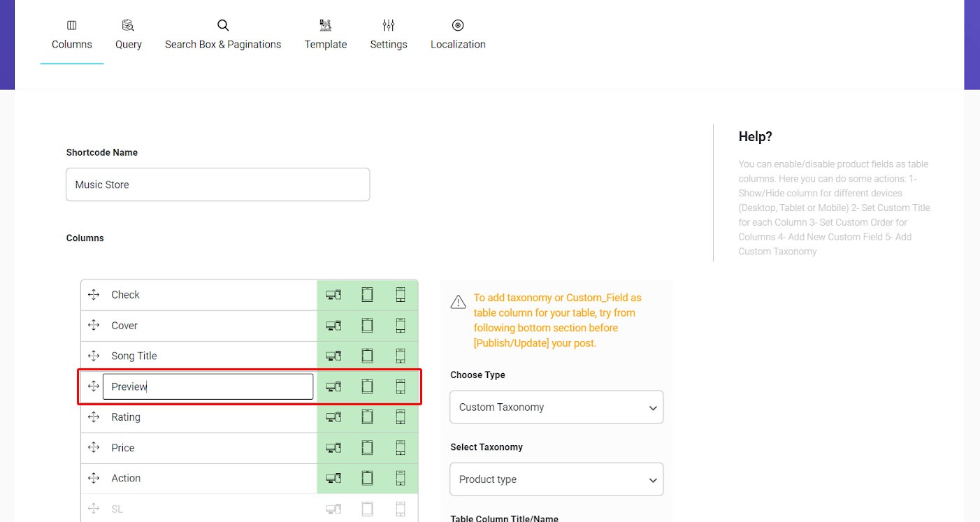The height and width of the screenshot is (522, 980).
Task: Click move handle icon of Price row
Action: [94, 448]
